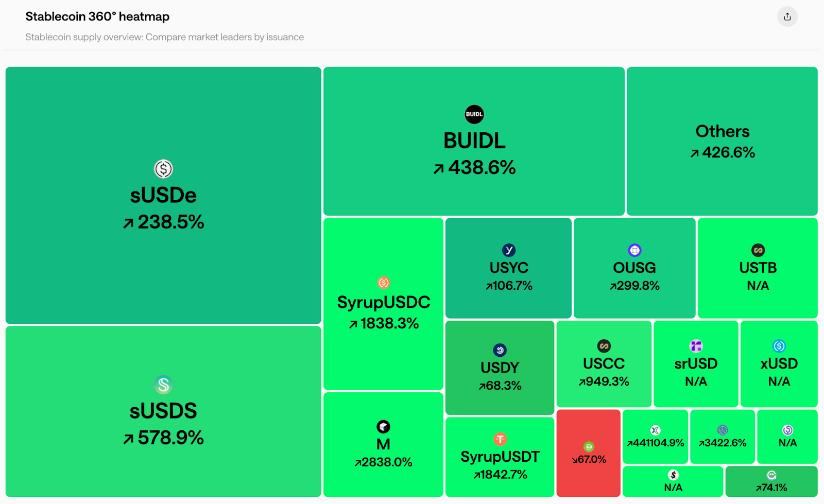
Task: Select the red 67.0% decline tile
Action: 589,453
